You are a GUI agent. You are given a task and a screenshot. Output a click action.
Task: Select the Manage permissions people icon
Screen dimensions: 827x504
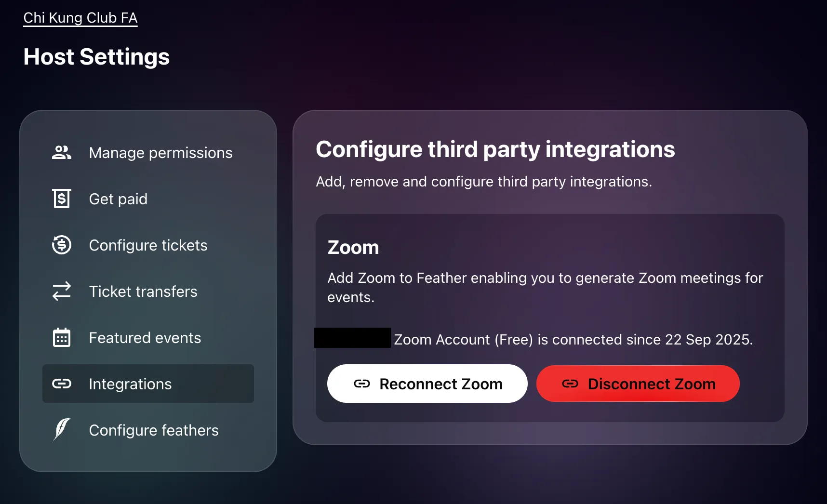[x=61, y=152]
